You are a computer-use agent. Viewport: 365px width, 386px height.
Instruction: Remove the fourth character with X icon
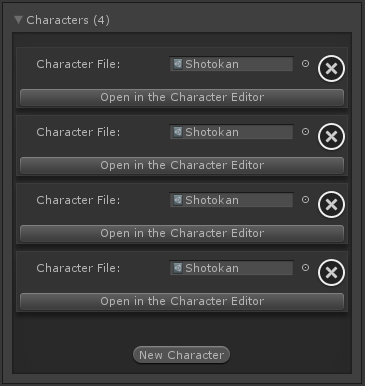click(x=331, y=273)
